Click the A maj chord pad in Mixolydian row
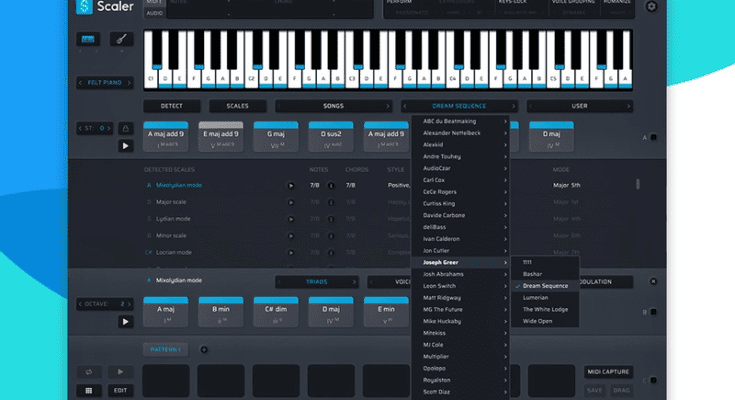This screenshot has height=400, width=735. pos(166,311)
